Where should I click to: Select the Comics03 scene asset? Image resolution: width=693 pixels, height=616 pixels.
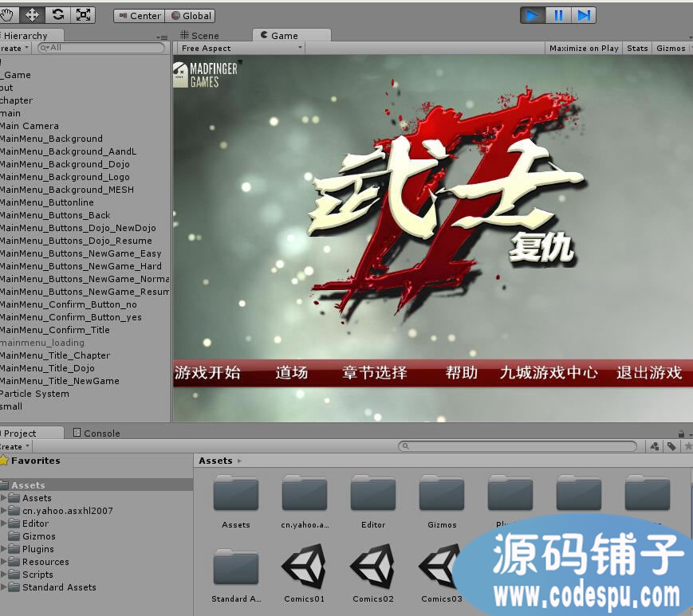tap(439, 567)
